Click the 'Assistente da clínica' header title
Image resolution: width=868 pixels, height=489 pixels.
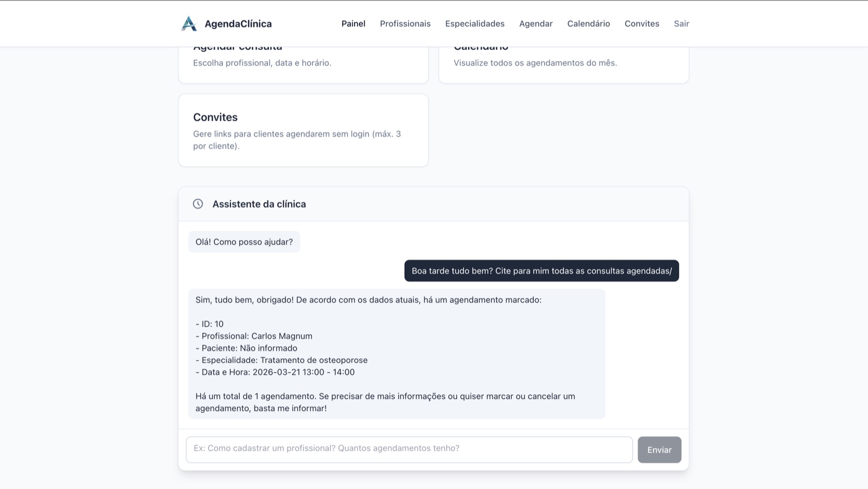259,204
